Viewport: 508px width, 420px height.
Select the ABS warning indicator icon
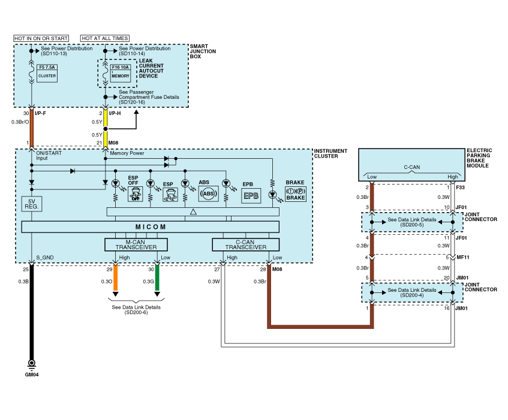(208, 194)
